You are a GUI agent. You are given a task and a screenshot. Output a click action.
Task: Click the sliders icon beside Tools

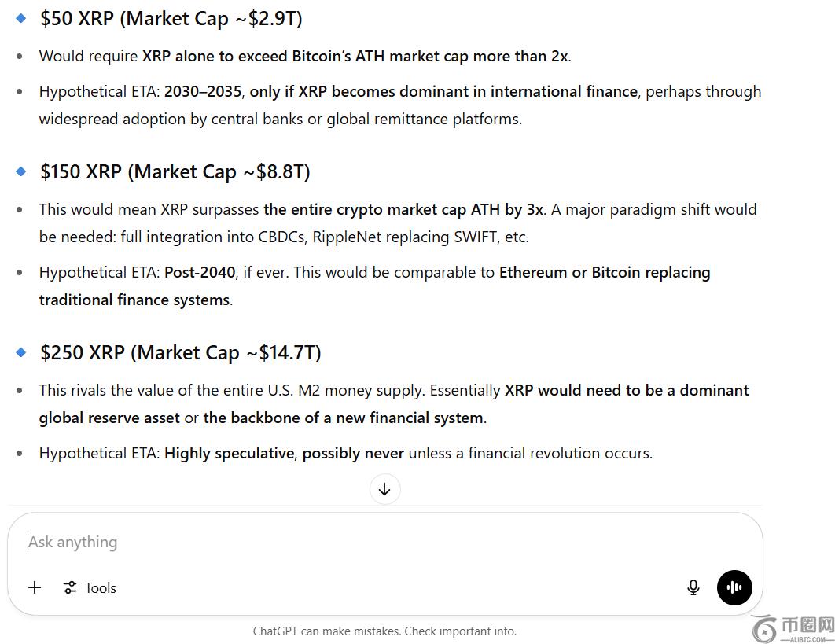[x=70, y=587]
